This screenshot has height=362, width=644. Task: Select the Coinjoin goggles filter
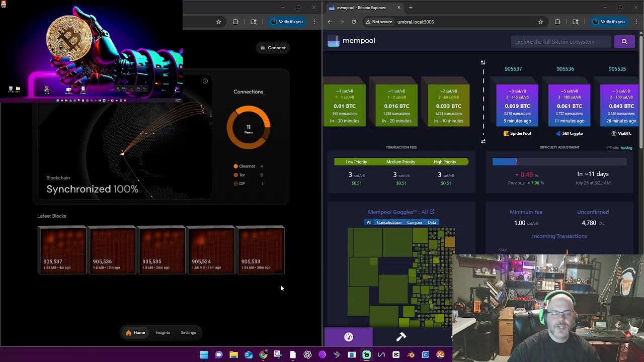pyautogui.click(x=415, y=222)
